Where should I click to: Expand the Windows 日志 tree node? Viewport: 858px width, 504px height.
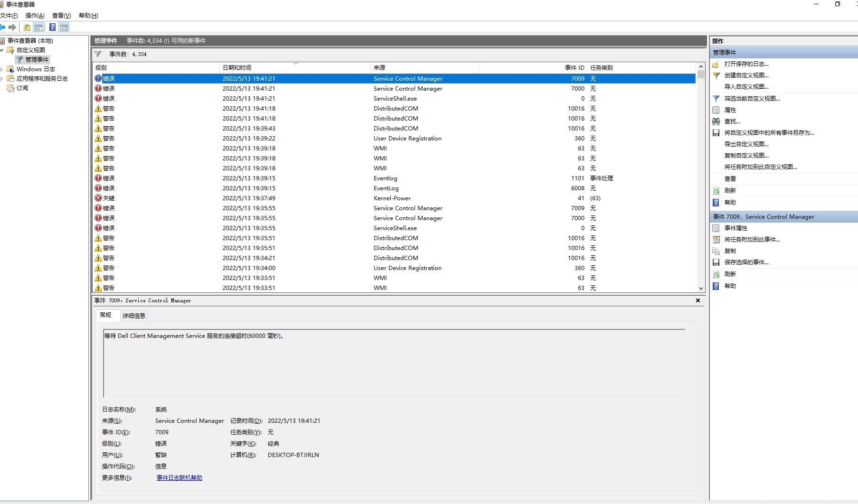pos(2,69)
